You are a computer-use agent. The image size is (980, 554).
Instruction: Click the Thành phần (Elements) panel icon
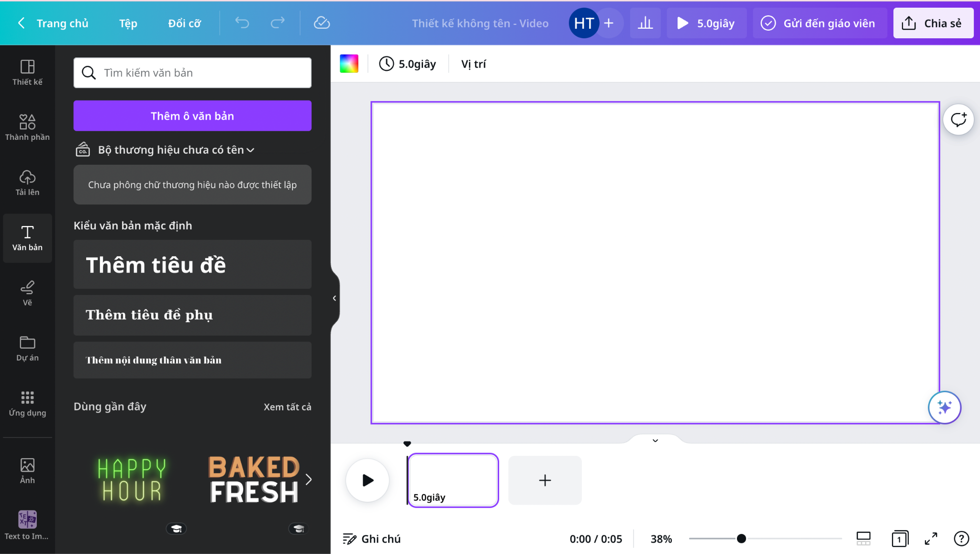point(27,127)
